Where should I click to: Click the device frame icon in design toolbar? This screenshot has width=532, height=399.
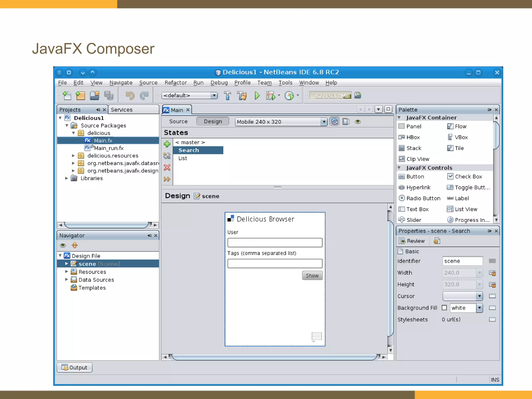pyautogui.click(x=346, y=122)
